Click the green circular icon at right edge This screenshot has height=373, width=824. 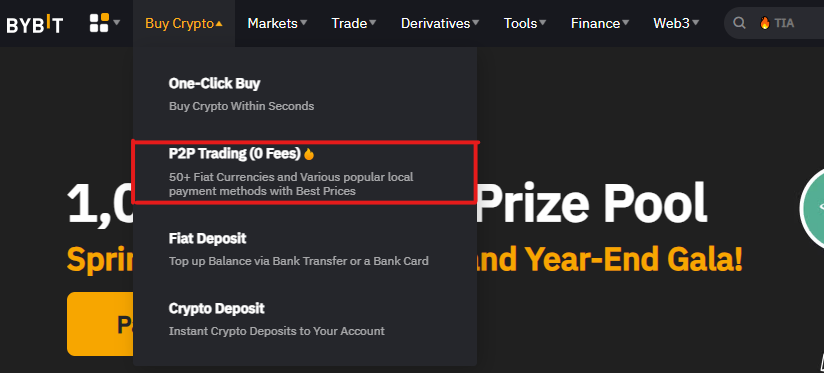(x=812, y=208)
